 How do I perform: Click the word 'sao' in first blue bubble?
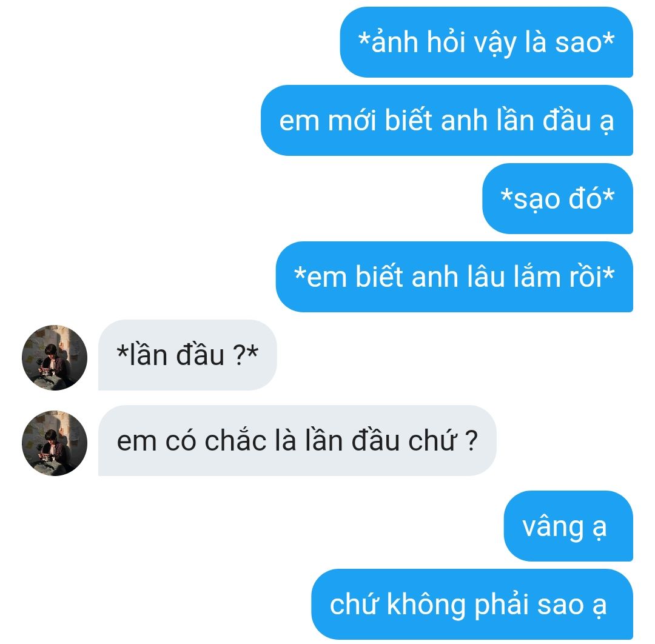tap(578, 42)
